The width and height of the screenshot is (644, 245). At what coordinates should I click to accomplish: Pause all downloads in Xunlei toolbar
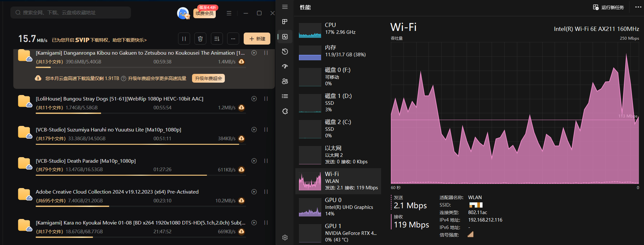pyautogui.click(x=184, y=39)
